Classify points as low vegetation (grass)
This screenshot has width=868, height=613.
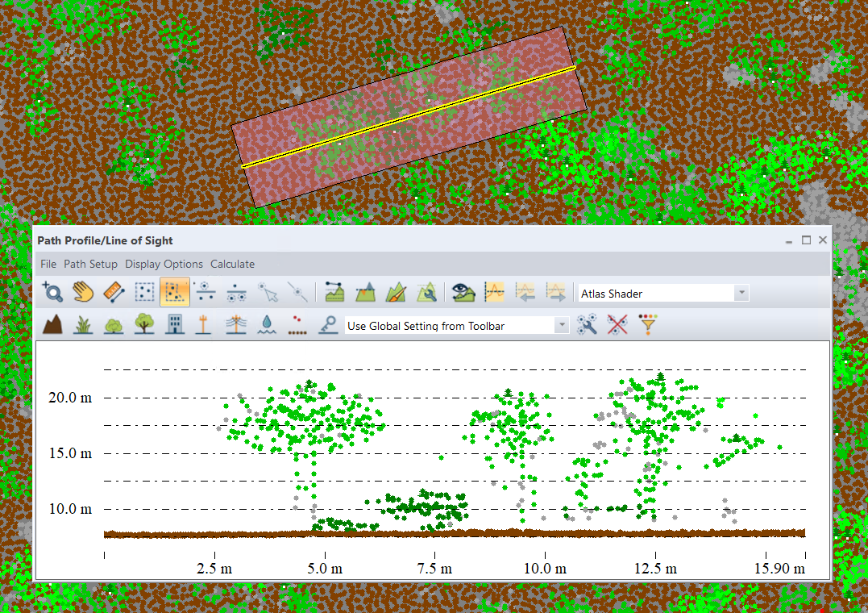83,324
